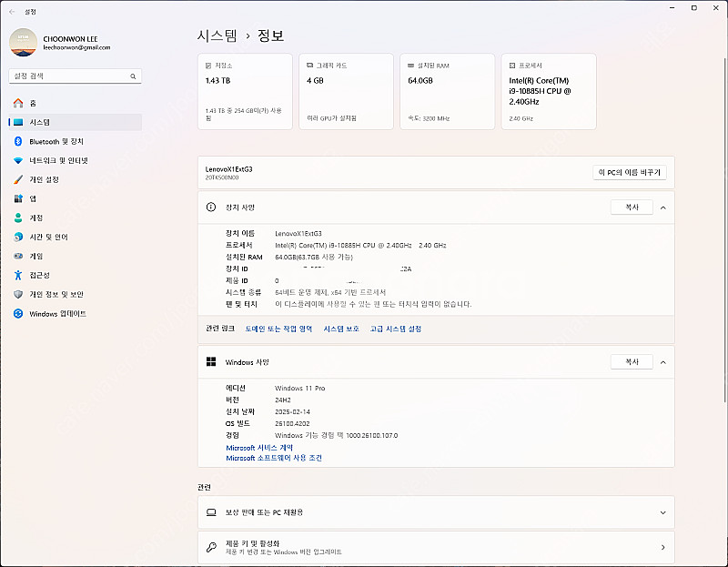728x567 pixels.
Task: Expand the 보상 판매 또는 PC 재활용 chevron
Action: (x=663, y=512)
